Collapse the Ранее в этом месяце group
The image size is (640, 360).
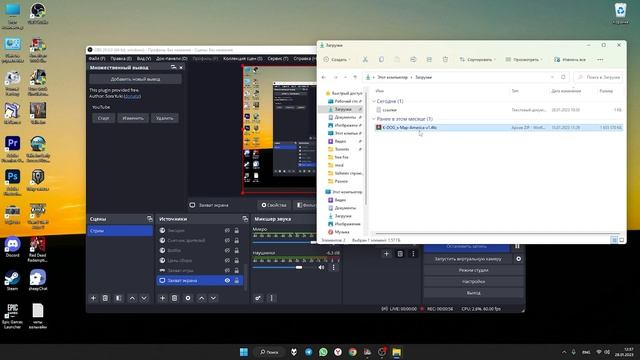(x=374, y=119)
